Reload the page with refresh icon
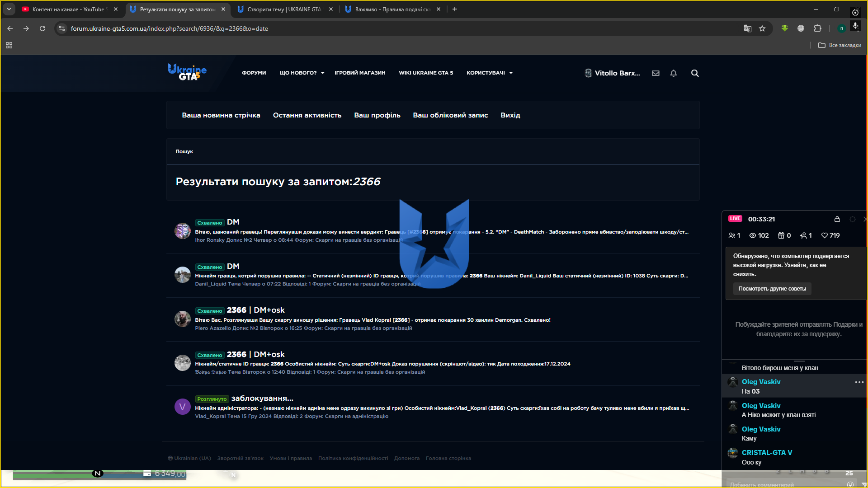Screen dimensions: 868x488 [42, 28]
